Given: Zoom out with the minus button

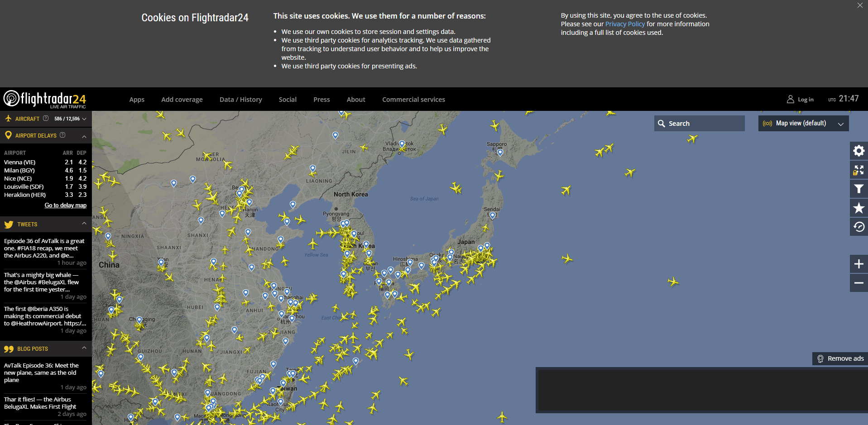Looking at the screenshot, I should [x=858, y=283].
